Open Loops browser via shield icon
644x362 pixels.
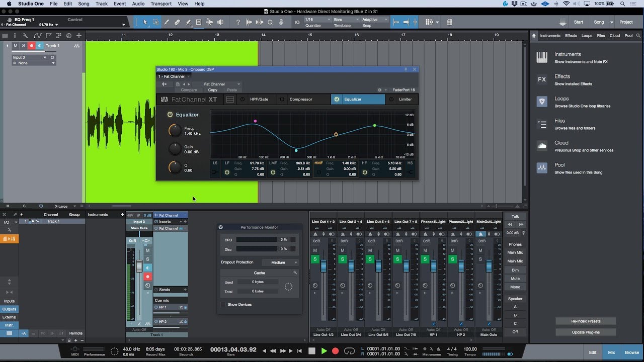coord(542,102)
